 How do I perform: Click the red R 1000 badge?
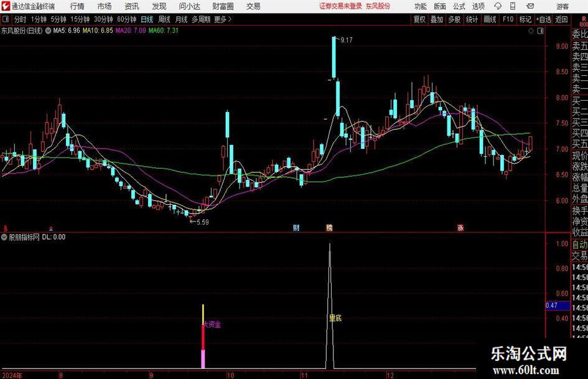(x=584, y=21)
